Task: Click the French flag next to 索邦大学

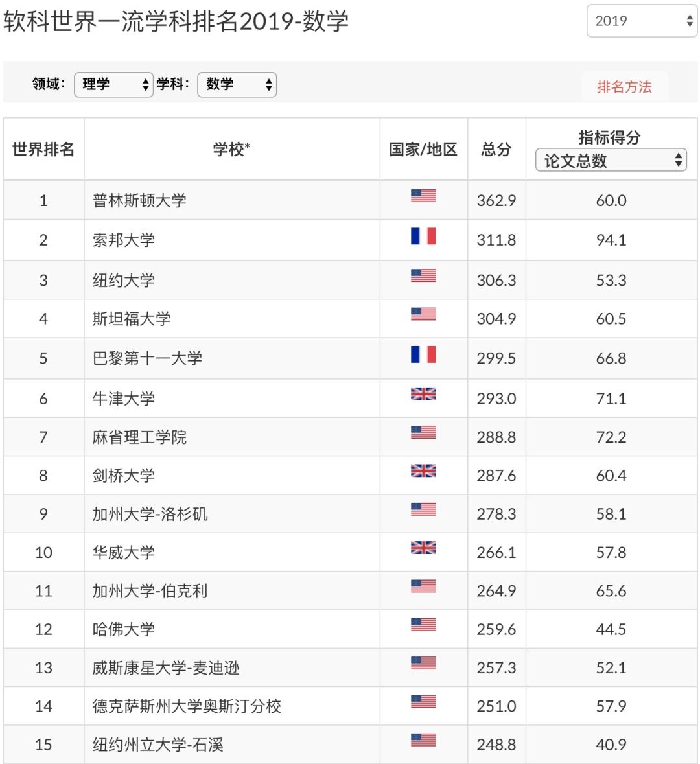Action: [423, 237]
